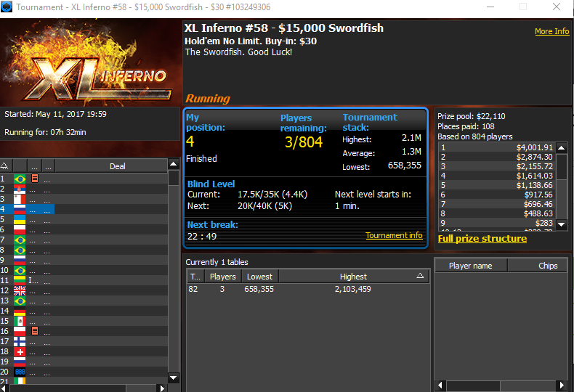The width and height of the screenshot is (574, 392).
Task: Click the prize list down arrow
Action: [562, 224]
